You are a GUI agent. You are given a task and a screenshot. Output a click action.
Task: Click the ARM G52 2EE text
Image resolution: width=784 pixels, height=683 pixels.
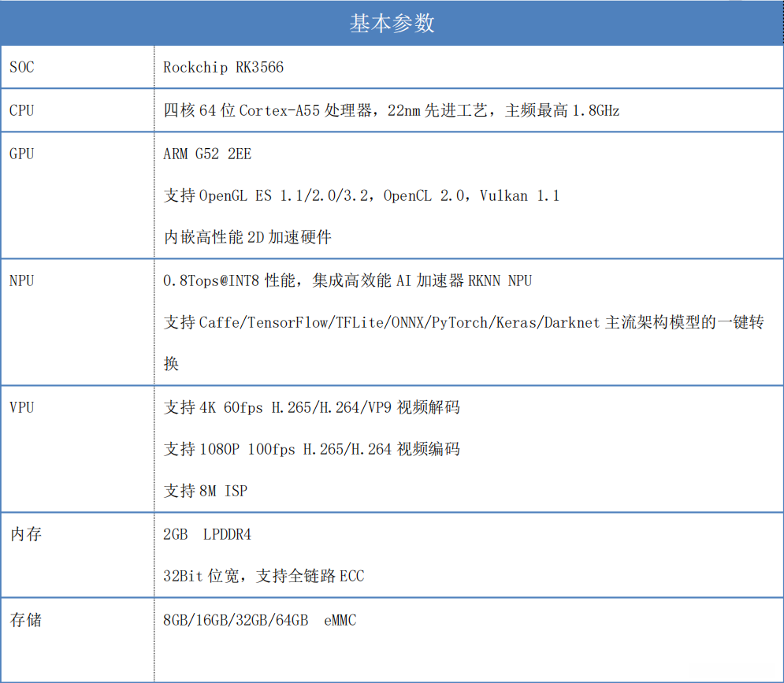(x=207, y=154)
